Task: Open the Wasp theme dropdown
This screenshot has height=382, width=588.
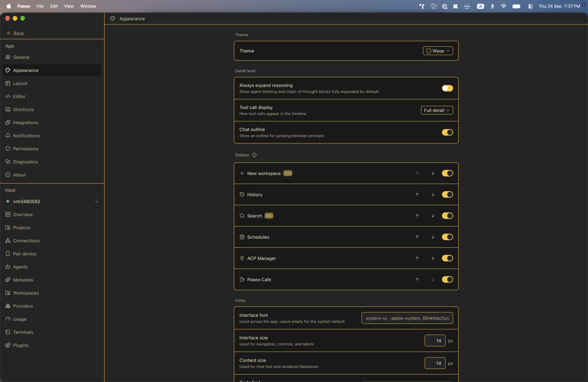Action: click(x=438, y=51)
